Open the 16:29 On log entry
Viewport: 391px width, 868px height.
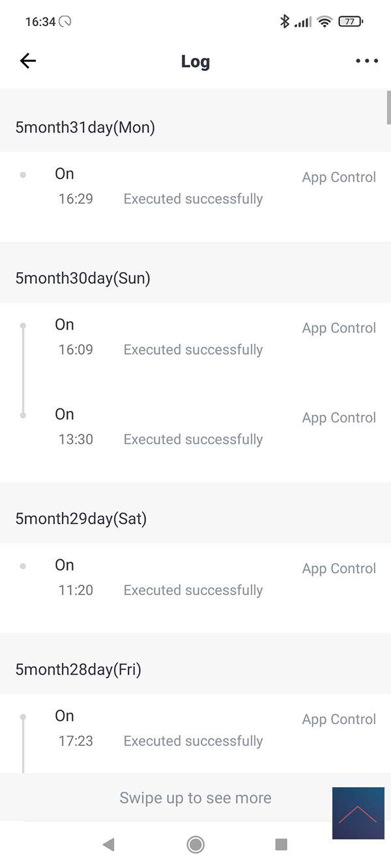pos(195,187)
